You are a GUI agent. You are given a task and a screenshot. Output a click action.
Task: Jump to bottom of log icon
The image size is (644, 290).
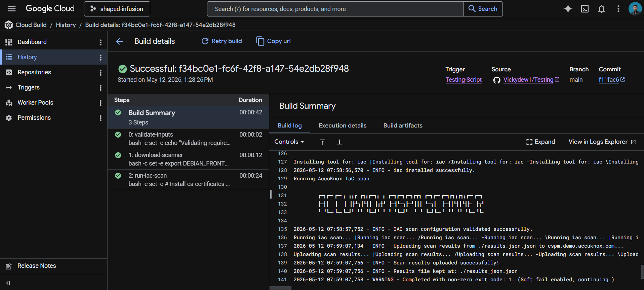click(x=339, y=142)
